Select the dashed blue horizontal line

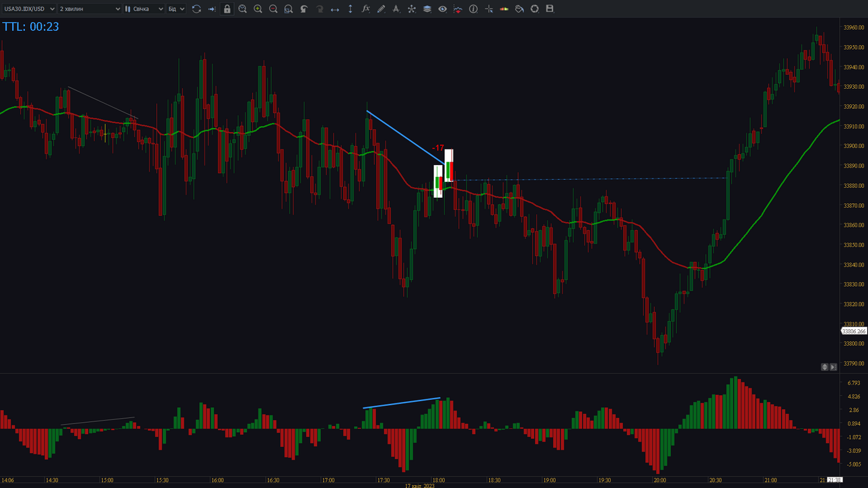(x=592, y=179)
